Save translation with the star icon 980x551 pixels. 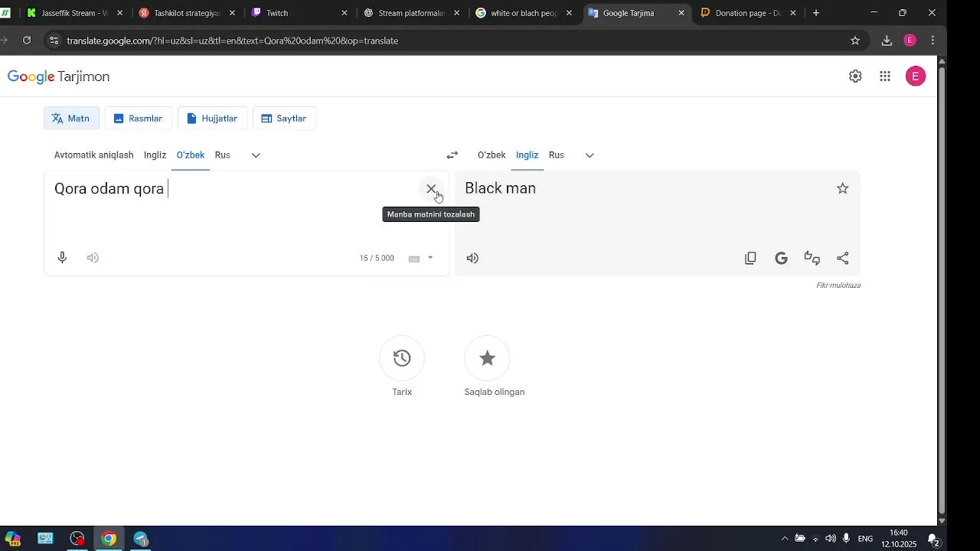pyautogui.click(x=843, y=188)
